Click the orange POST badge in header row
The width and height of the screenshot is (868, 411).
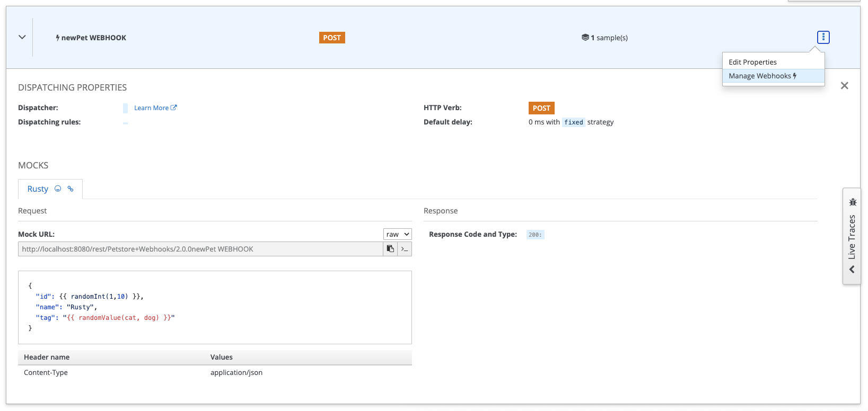[332, 38]
